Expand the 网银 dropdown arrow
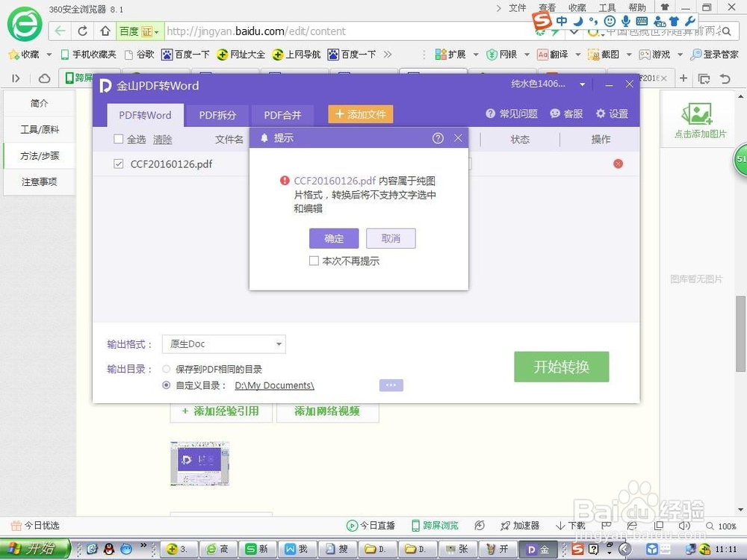This screenshot has height=560, width=747. point(527,55)
